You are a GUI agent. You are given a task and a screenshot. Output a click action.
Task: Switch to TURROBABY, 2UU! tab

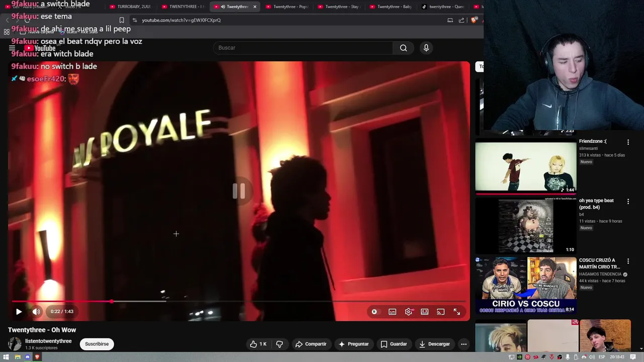click(130, 7)
